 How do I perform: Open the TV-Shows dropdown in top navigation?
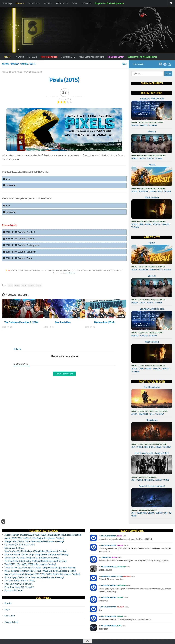tap(34, 4)
